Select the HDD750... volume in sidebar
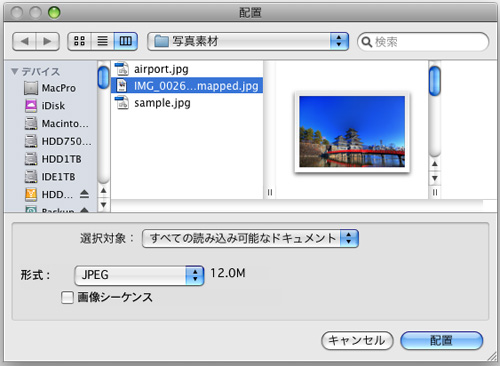500x366 pixels. (x=51, y=141)
